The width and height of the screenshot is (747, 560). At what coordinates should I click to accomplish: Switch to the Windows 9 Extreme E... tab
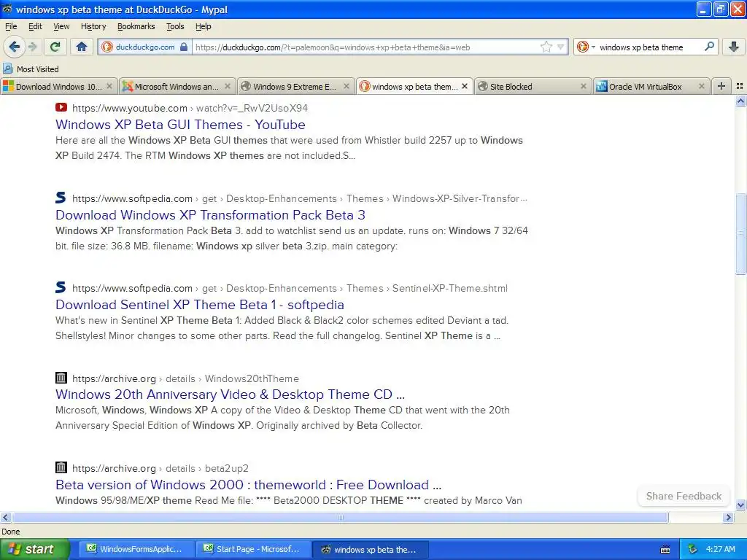[295, 86]
